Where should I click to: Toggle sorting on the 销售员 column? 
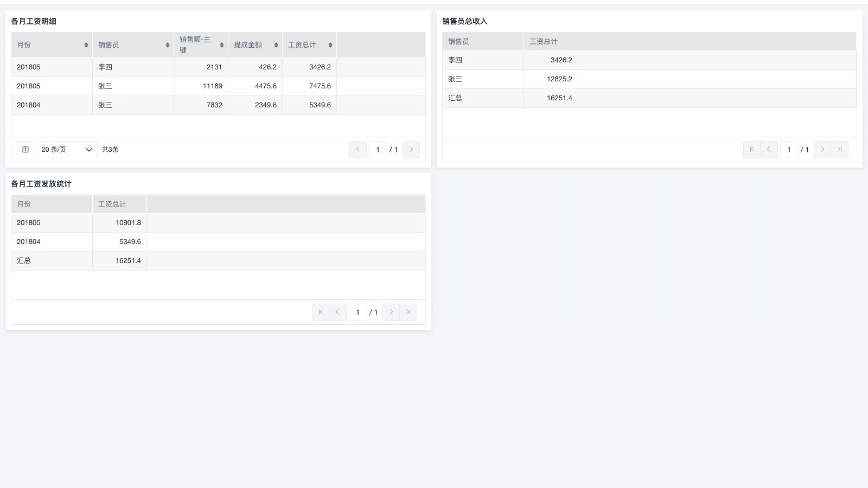[167, 44]
